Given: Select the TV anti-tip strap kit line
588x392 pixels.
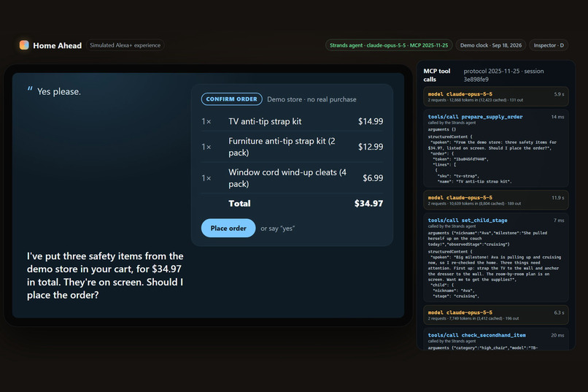Looking at the screenshot, I should click(x=292, y=121).
